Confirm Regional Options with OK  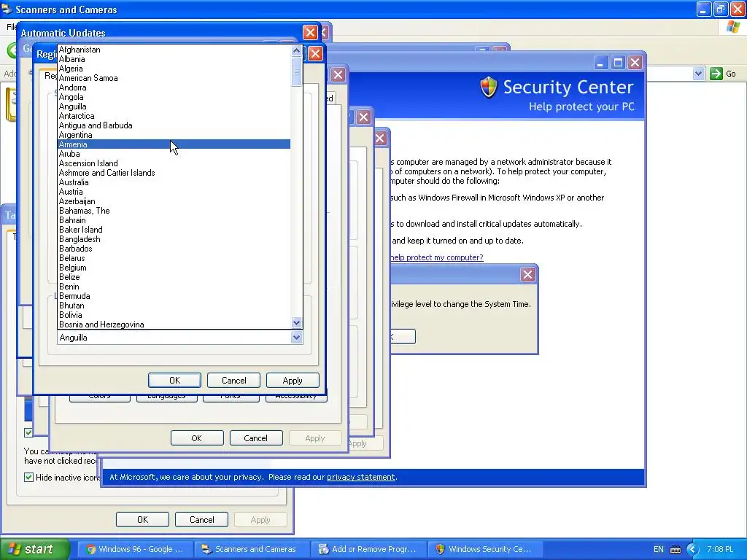click(174, 381)
